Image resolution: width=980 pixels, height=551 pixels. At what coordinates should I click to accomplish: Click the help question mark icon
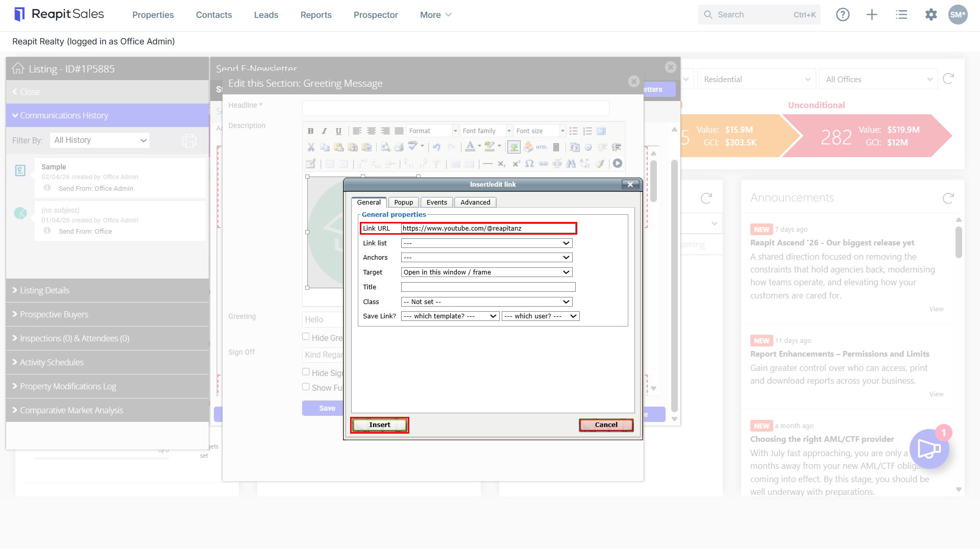click(x=843, y=15)
